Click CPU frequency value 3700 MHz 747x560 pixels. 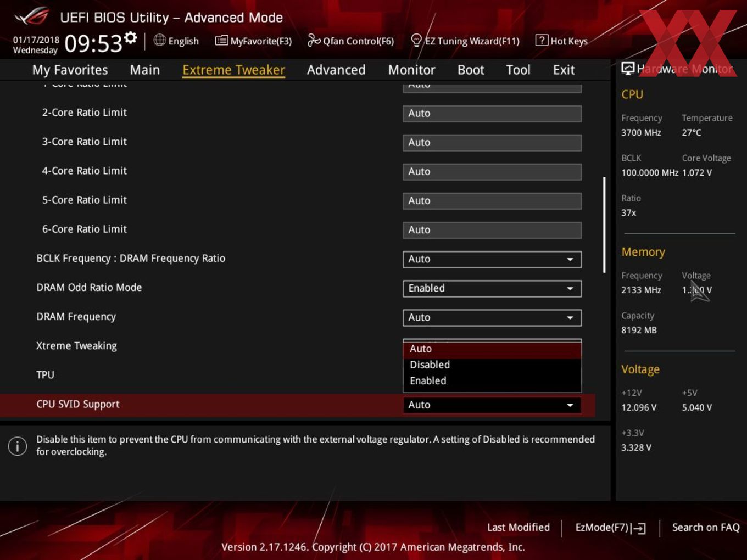641,133
